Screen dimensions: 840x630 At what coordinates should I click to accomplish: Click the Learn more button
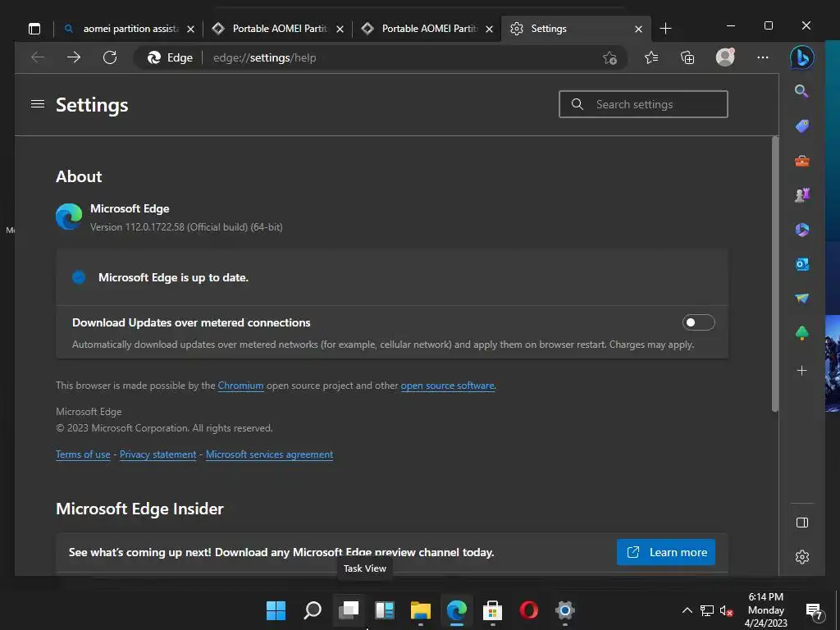(666, 552)
